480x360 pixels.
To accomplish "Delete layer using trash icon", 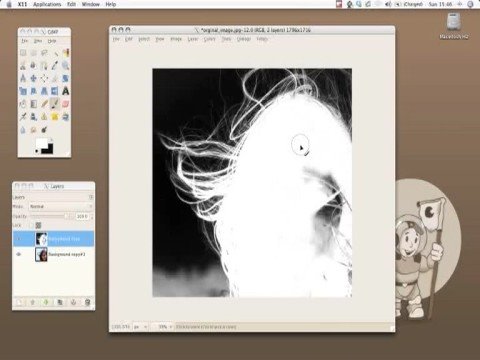I will point(87,302).
